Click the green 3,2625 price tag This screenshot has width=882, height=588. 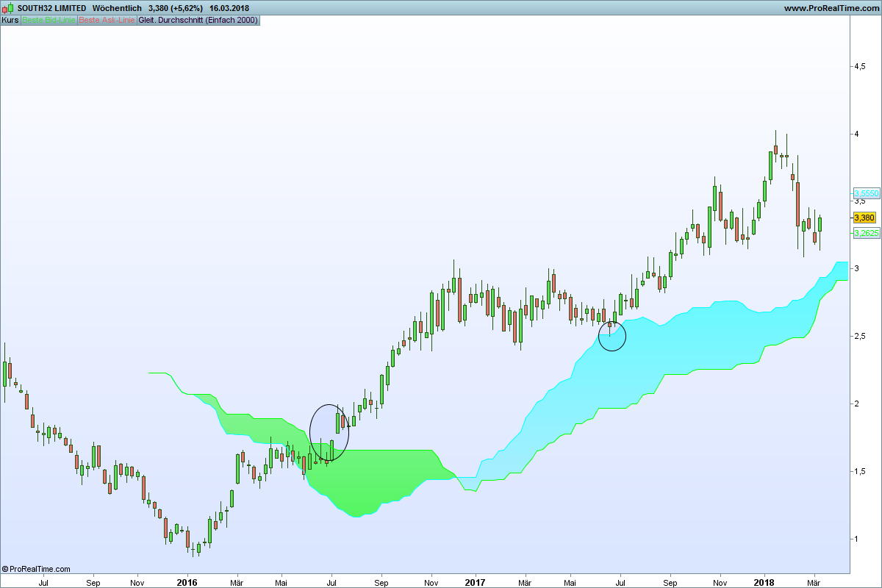coord(866,233)
